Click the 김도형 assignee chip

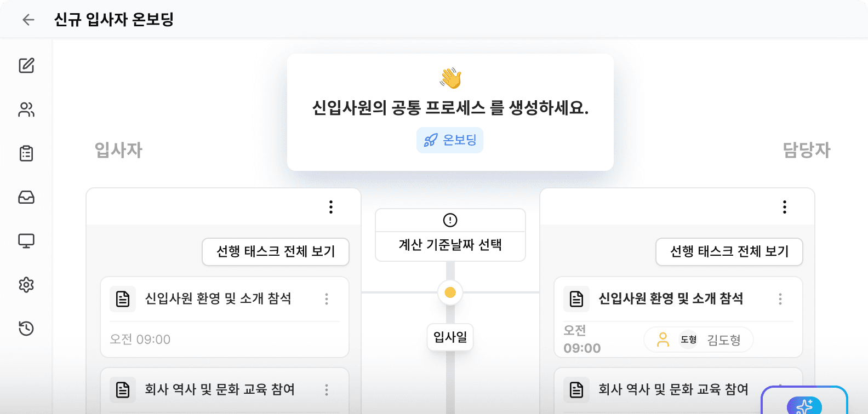(x=699, y=340)
